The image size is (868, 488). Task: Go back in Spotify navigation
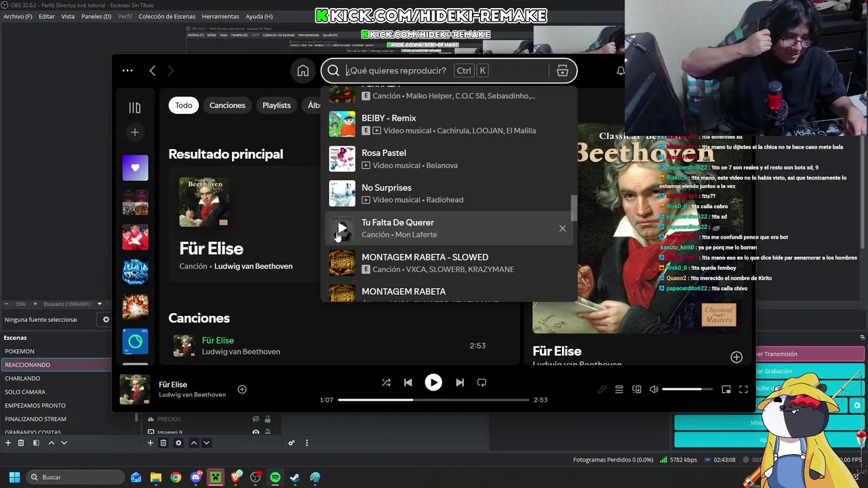[153, 70]
